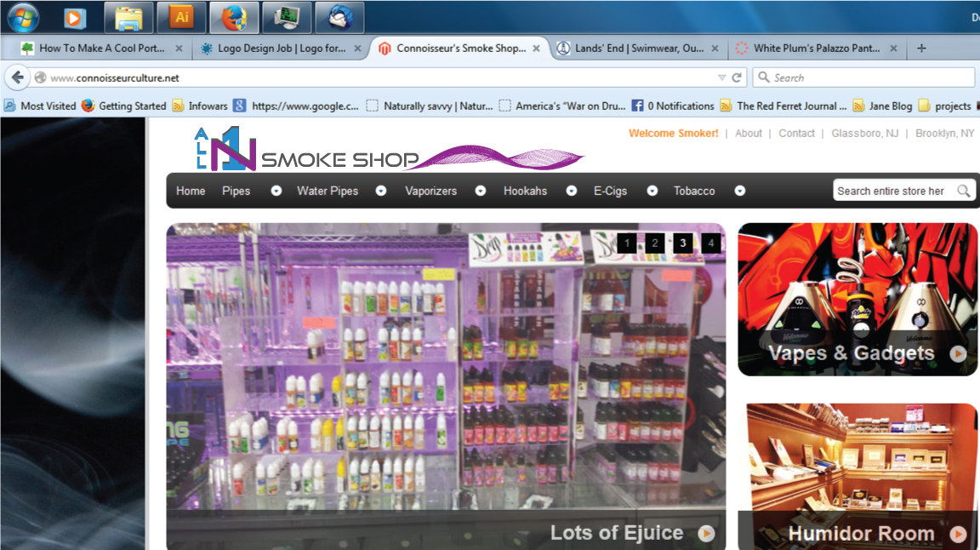This screenshot has height=550, width=980.
Task: Open Tobacco menu item
Action: [x=694, y=191]
